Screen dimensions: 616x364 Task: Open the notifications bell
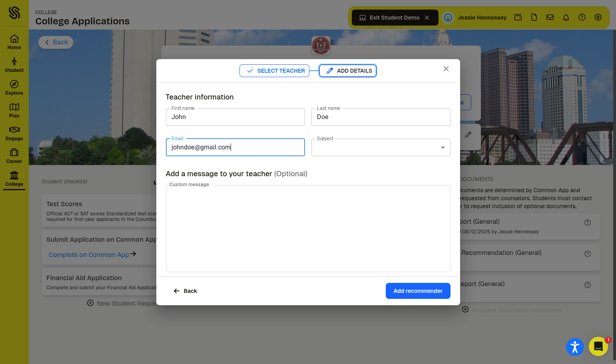(x=566, y=17)
